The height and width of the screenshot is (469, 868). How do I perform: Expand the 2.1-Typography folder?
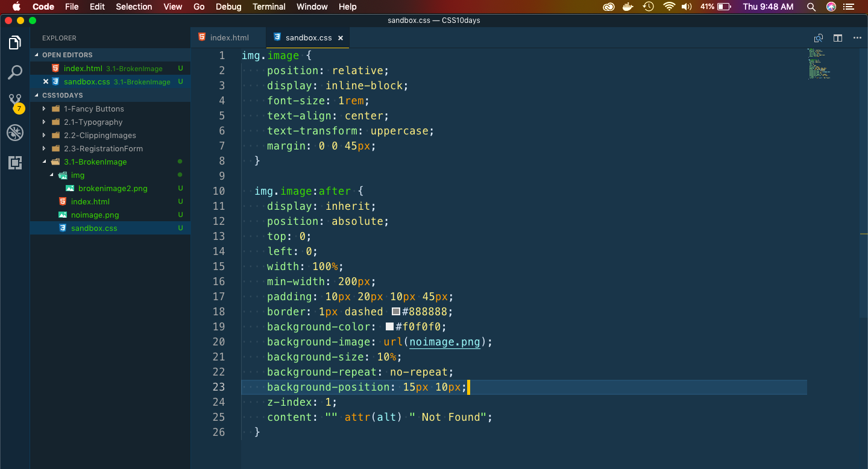(44, 122)
